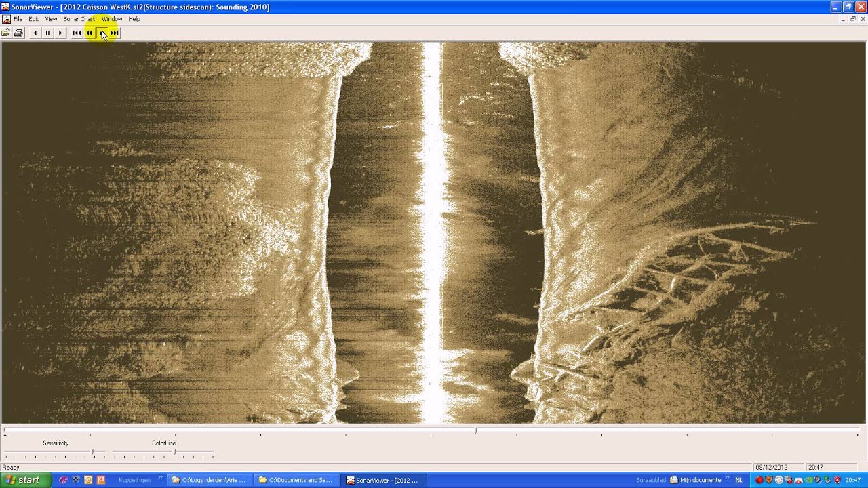Click the red circle tray icon
The width and height of the screenshot is (868, 488).
coord(759,480)
